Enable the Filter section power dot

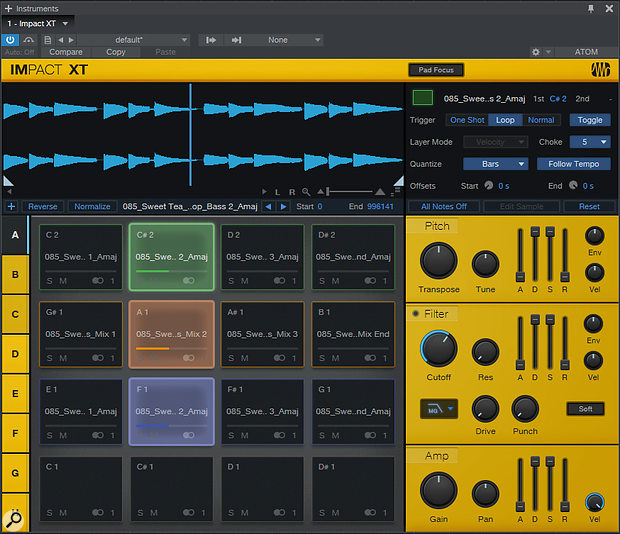415,314
